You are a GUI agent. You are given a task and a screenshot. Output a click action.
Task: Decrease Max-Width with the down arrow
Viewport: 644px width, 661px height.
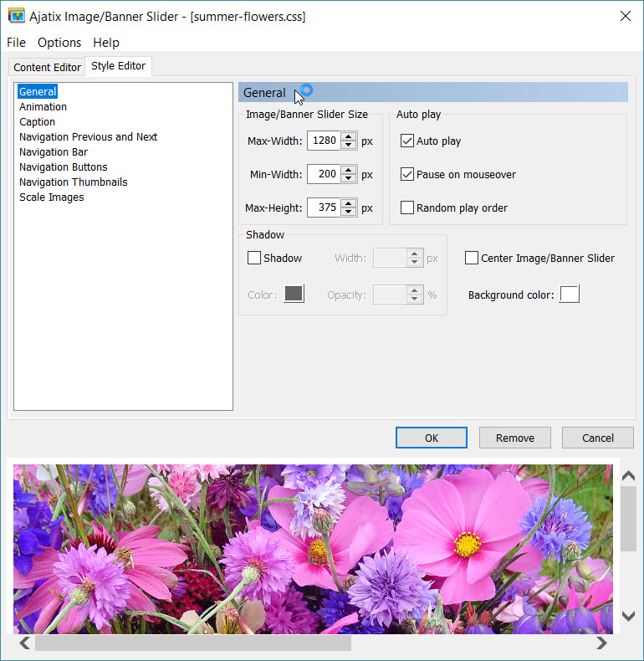[348, 145]
